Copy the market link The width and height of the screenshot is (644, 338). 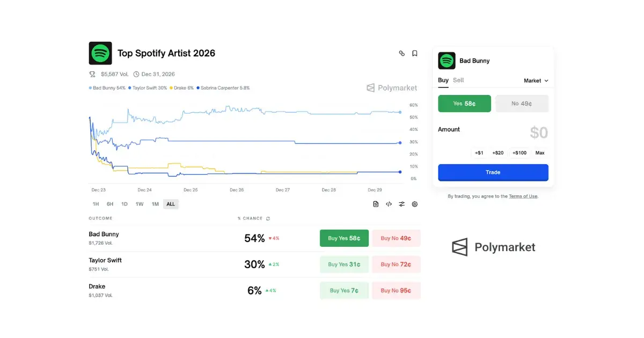pos(401,53)
